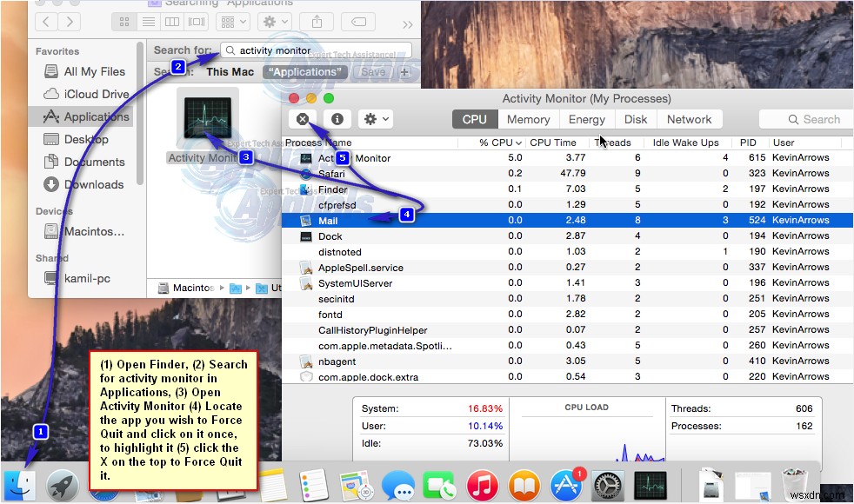Viewport: 854px width, 504px height.
Task: Open the process Inspect info button
Action: pyautogui.click(x=337, y=119)
